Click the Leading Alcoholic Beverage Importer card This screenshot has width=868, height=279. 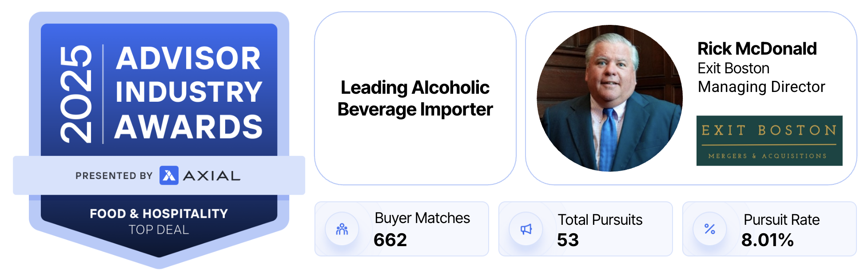click(x=415, y=98)
